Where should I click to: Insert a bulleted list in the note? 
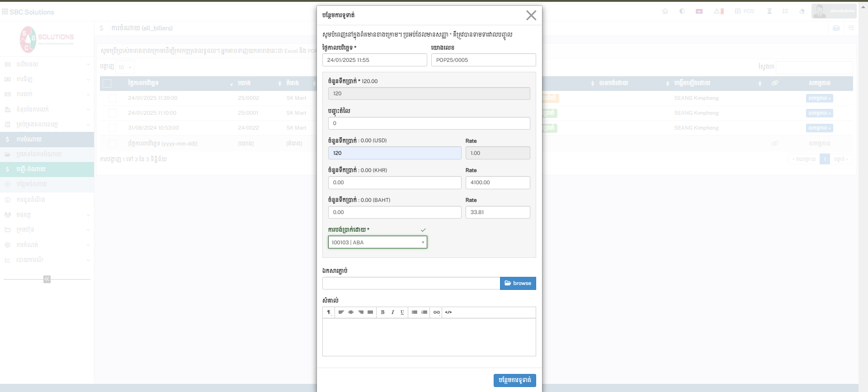pos(414,313)
